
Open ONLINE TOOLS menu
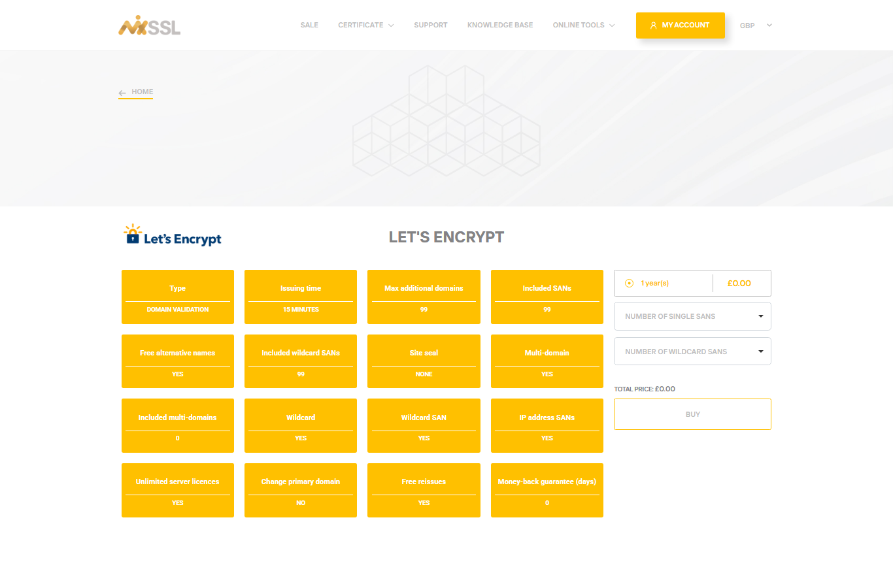click(579, 25)
